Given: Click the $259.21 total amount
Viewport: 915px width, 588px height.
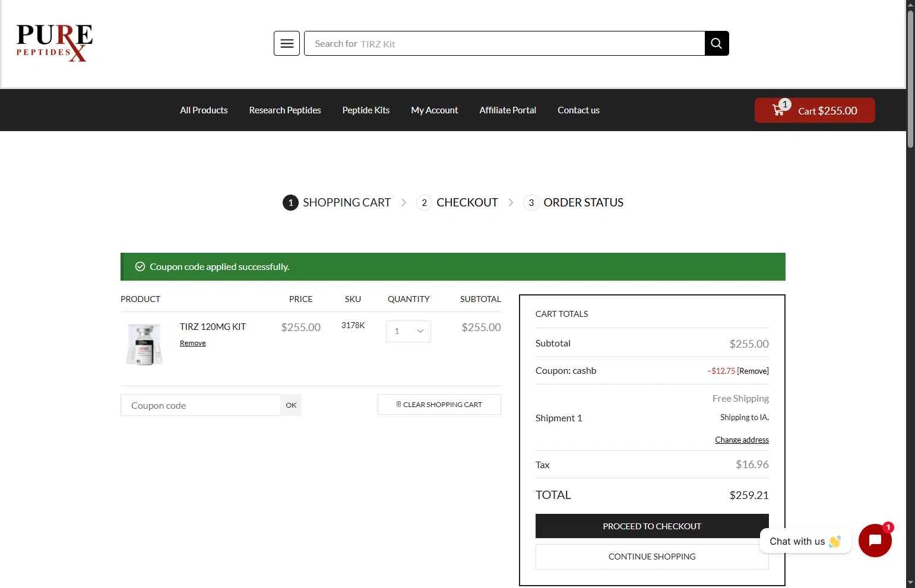Looking at the screenshot, I should pyautogui.click(x=749, y=495).
